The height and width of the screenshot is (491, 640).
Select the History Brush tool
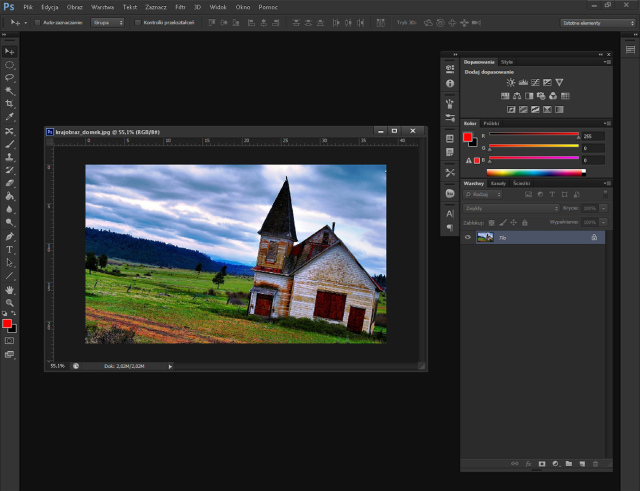[x=9, y=170]
